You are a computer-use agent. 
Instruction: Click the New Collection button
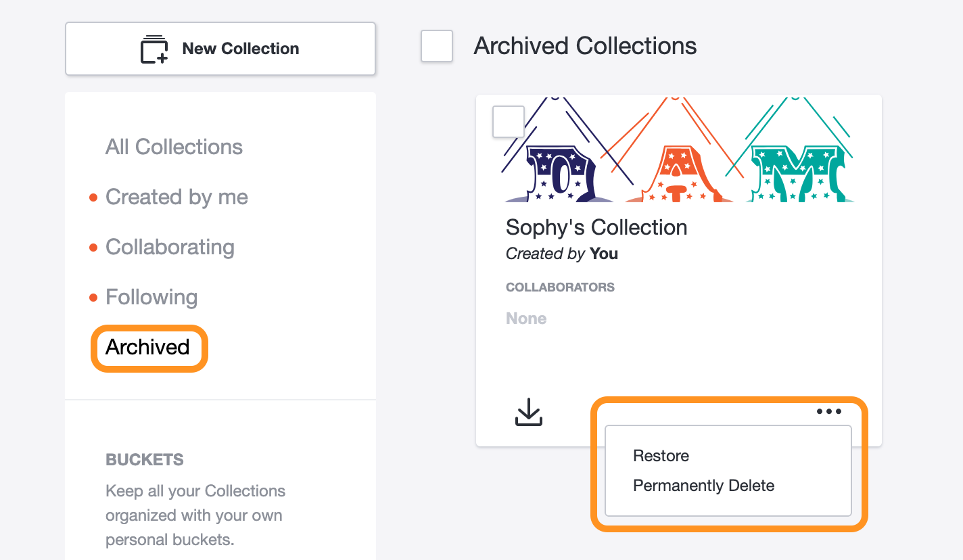[x=220, y=49]
